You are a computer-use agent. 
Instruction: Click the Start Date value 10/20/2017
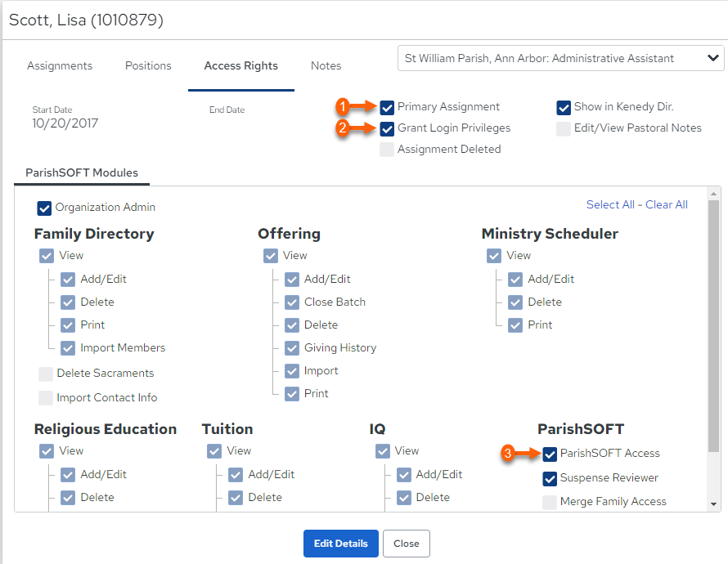pos(65,123)
